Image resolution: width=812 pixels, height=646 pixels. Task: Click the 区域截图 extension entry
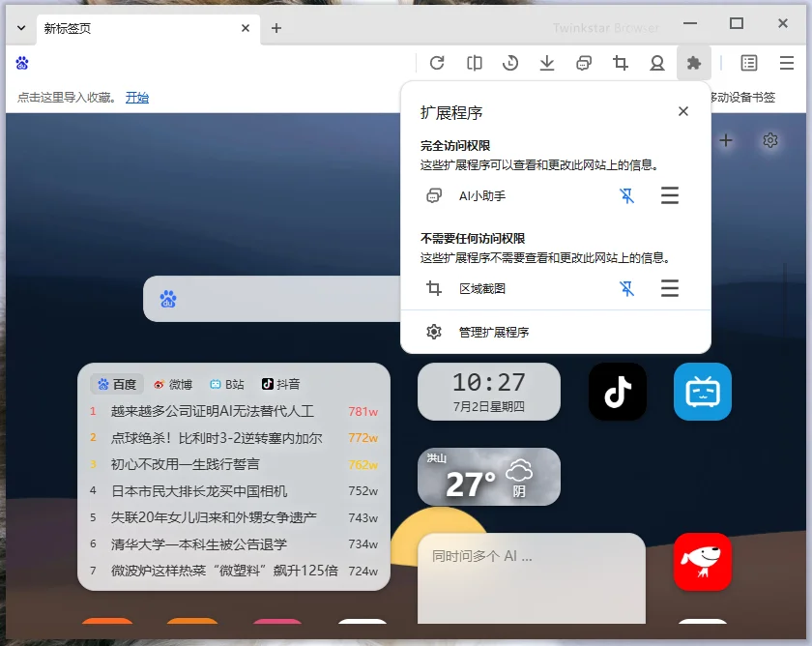click(x=482, y=288)
